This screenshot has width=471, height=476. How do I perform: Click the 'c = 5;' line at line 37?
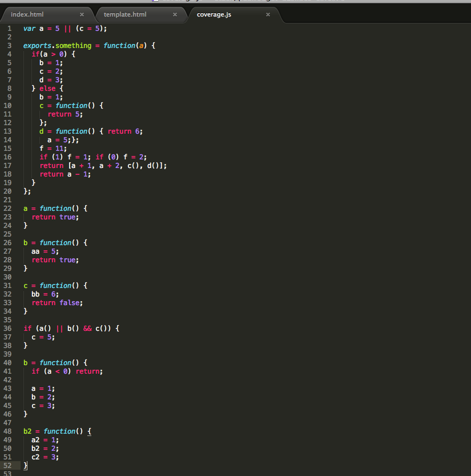click(x=43, y=337)
